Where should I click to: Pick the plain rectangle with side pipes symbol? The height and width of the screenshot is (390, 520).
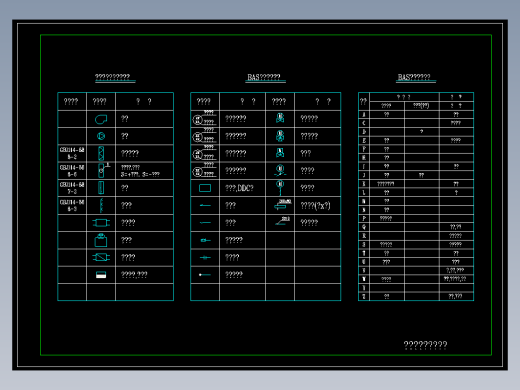click(x=101, y=223)
